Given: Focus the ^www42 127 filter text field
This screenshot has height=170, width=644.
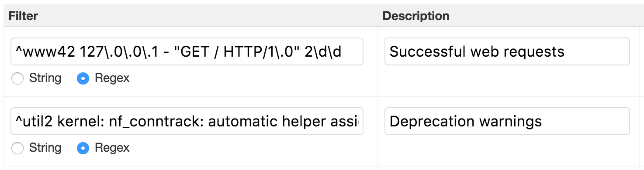Looking at the screenshot, I should pyautogui.click(x=187, y=51).
